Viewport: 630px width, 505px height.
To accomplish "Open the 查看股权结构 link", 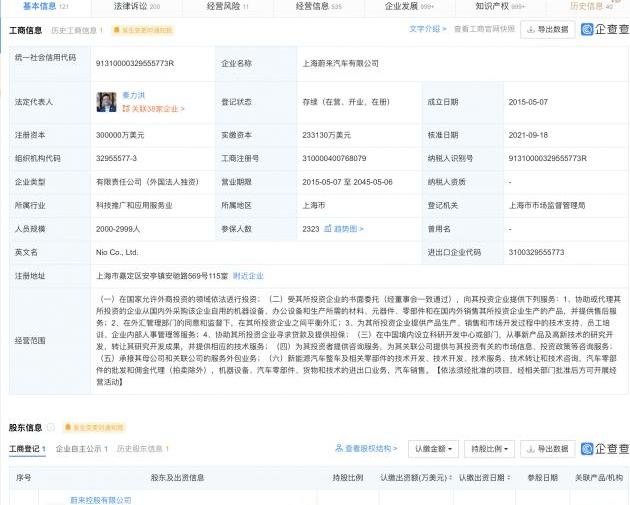I will point(366,448).
